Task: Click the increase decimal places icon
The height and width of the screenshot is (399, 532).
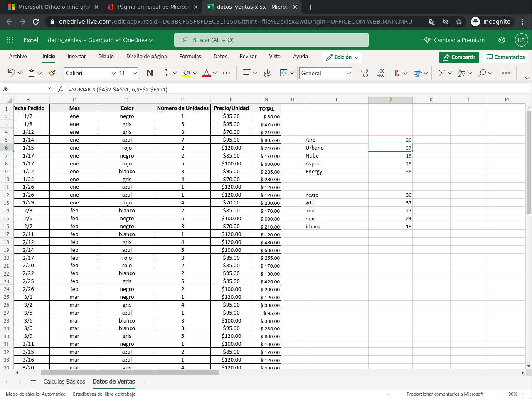Action: [x=365, y=73]
